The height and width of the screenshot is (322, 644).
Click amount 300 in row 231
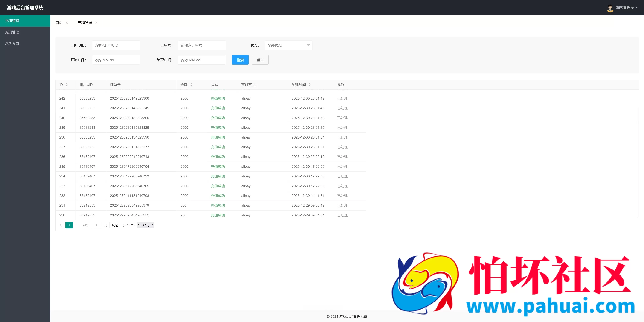pyautogui.click(x=183, y=206)
